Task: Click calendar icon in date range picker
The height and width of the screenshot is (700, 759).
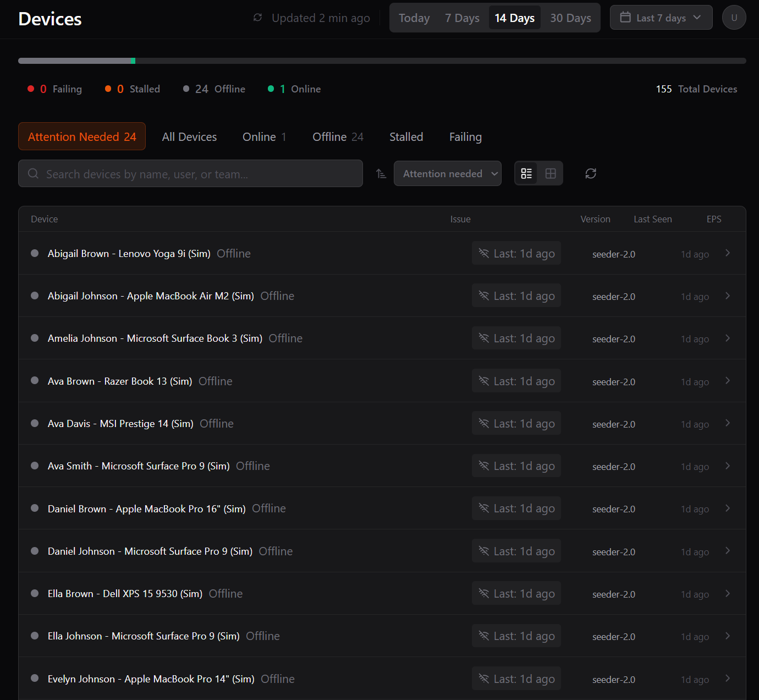Action: pos(625,18)
